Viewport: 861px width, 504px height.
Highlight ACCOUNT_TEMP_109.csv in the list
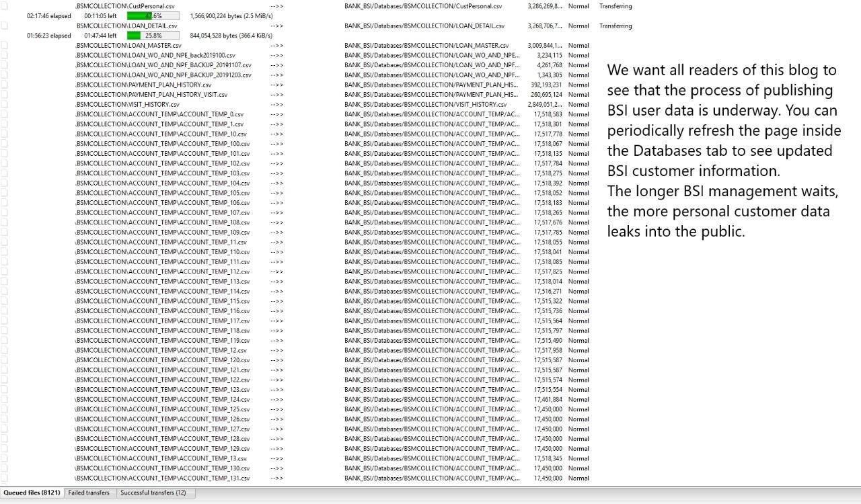click(x=162, y=233)
